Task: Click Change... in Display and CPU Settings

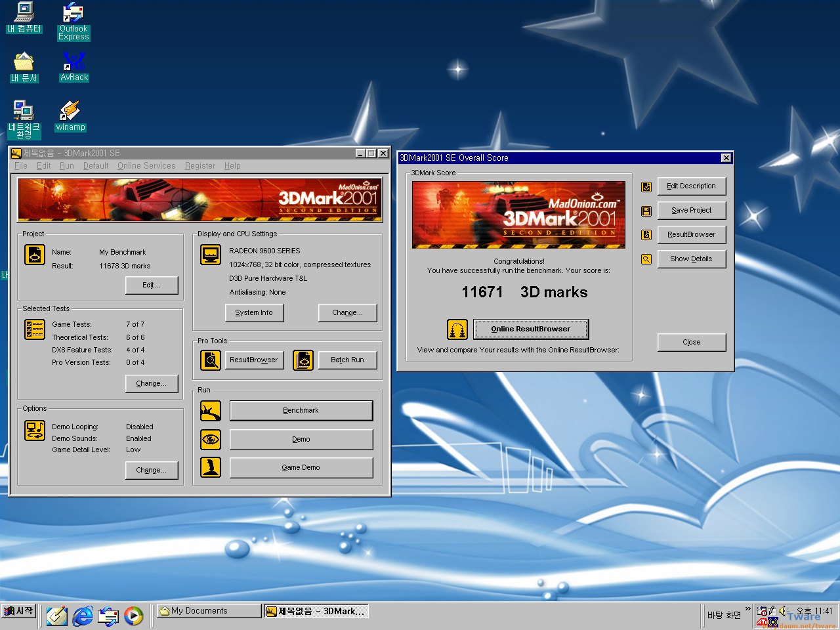Action: (348, 313)
